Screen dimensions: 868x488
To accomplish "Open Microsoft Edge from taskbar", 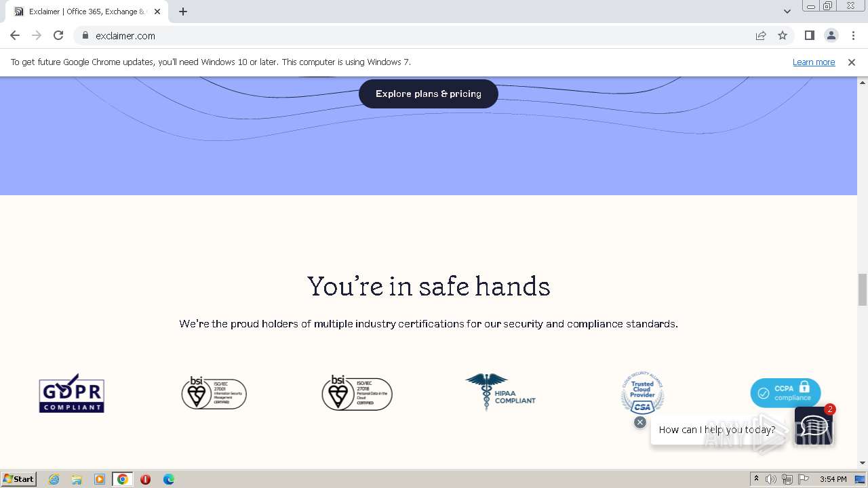I will click(x=169, y=479).
